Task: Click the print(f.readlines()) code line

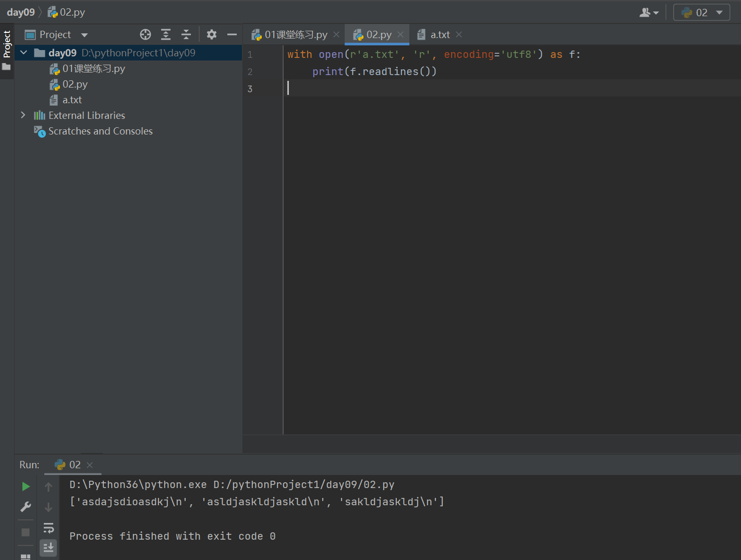Action: pyautogui.click(x=374, y=71)
